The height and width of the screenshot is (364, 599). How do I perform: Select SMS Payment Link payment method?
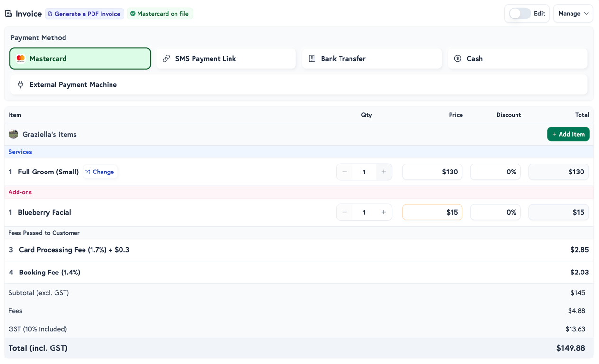coord(226,58)
